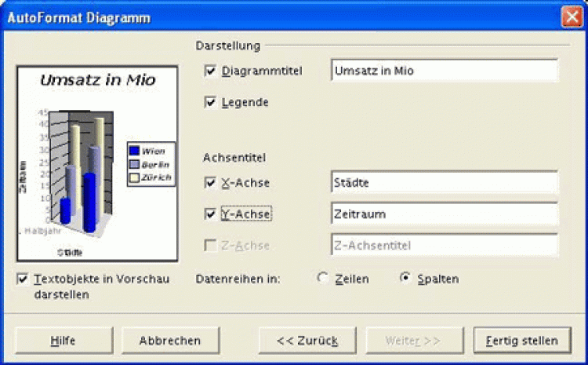Disable the X-Achse title checkbox
This screenshot has width=588, height=365.
pos(210,182)
